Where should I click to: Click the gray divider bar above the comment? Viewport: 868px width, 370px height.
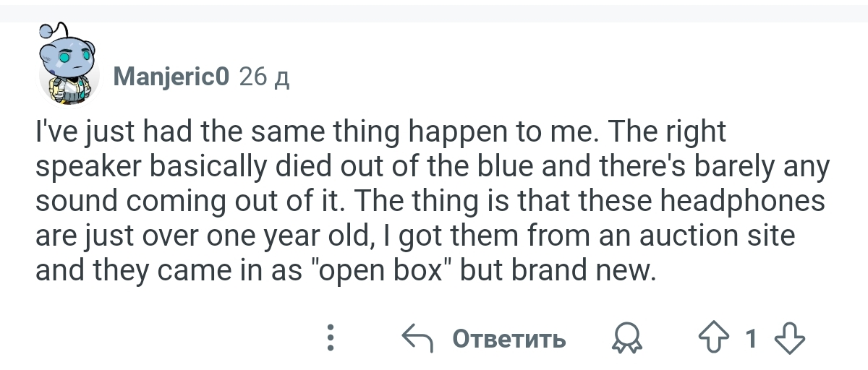click(x=434, y=11)
